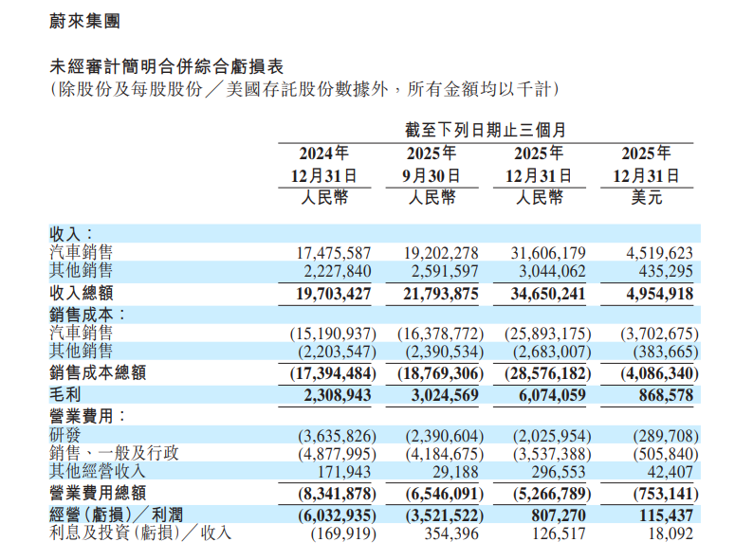Viewport: 735px width, 560px height.
Task: Click the 毛利 row label
Action: pos(65,394)
